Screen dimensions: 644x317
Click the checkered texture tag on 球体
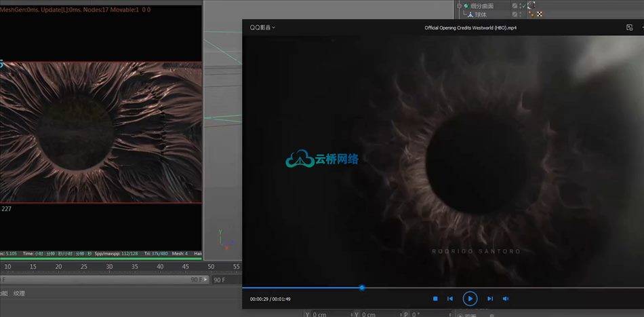coord(540,14)
